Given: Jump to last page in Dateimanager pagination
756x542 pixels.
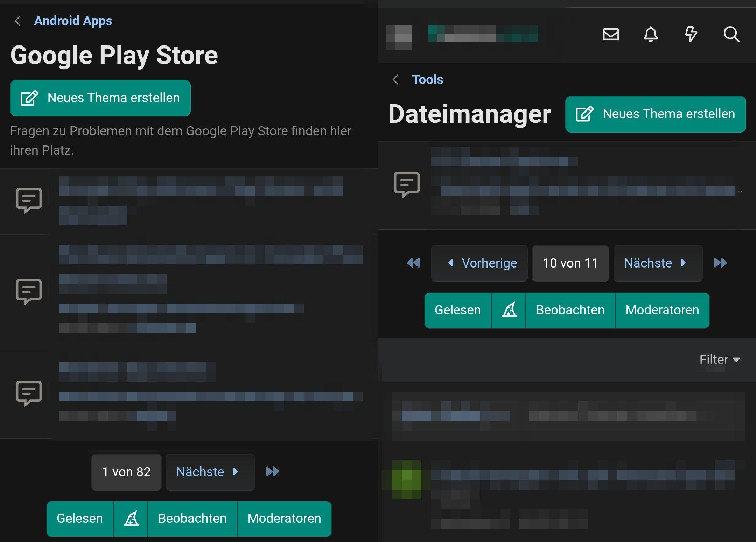Looking at the screenshot, I should [x=721, y=263].
